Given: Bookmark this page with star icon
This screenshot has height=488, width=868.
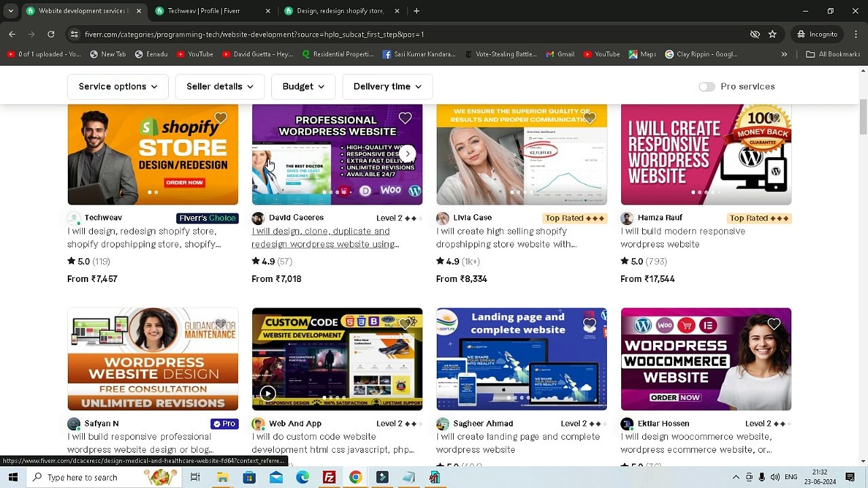Looking at the screenshot, I should point(772,34).
